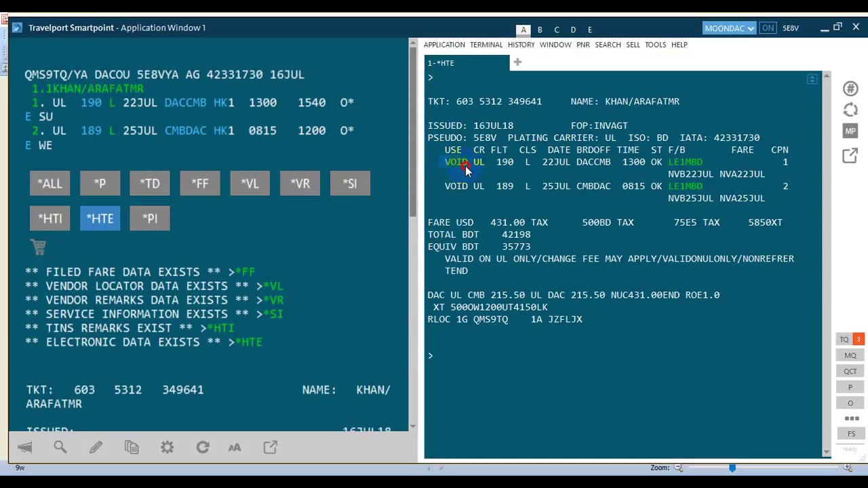Switch to window E
The height and width of the screenshot is (488, 868).
pyautogui.click(x=590, y=30)
